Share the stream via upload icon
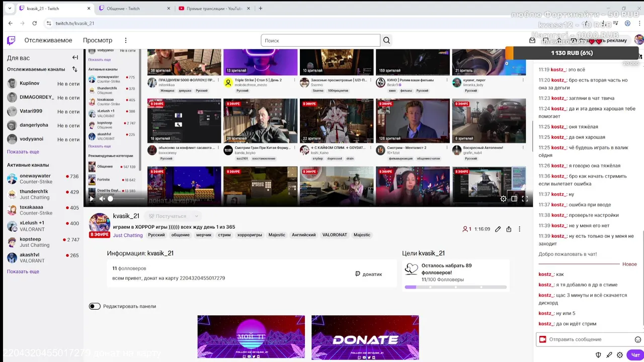 pos(509,229)
